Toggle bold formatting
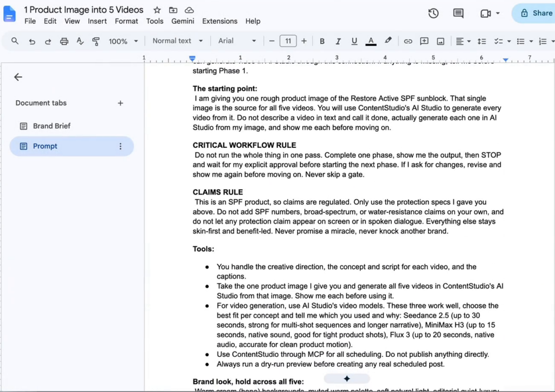The width and height of the screenshot is (555, 392). pyautogui.click(x=322, y=41)
